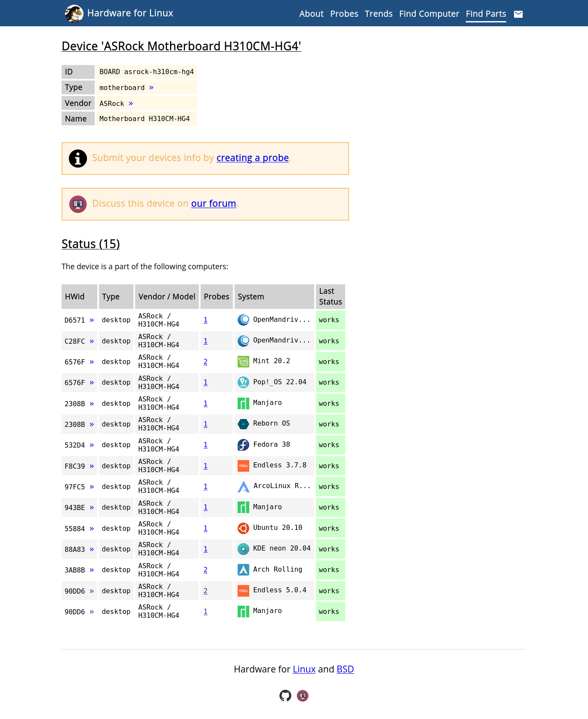This screenshot has height=719, width=588.
Task: Click 'Reborn OS' system text
Action: click(x=272, y=423)
